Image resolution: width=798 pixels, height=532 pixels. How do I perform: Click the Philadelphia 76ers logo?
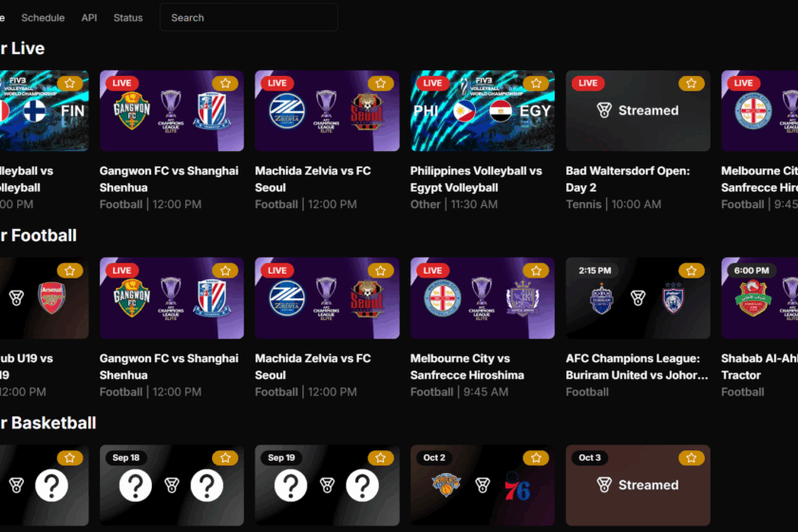tap(518, 485)
